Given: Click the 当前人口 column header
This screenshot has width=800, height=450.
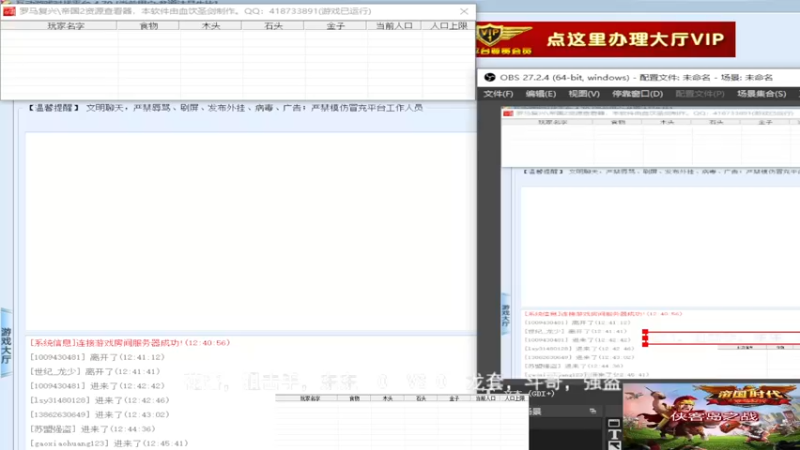Looking at the screenshot, I should coord(394,26).
